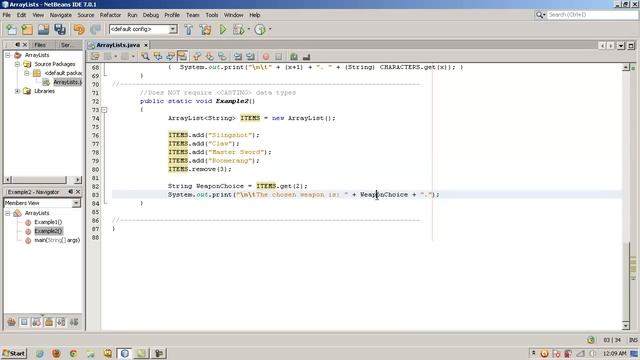Toggle Show Non-Public Members in Navigator
This screenshot has height=360, width=640.
[x=49, y=322]
